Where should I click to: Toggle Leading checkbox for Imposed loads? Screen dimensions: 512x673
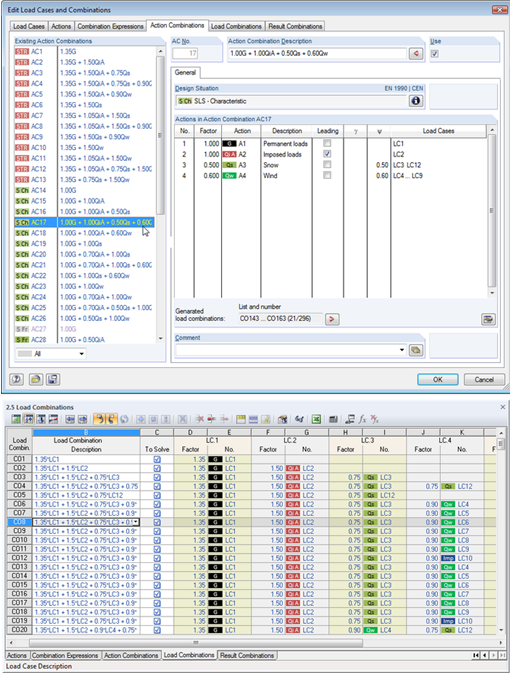click(327, 154)
